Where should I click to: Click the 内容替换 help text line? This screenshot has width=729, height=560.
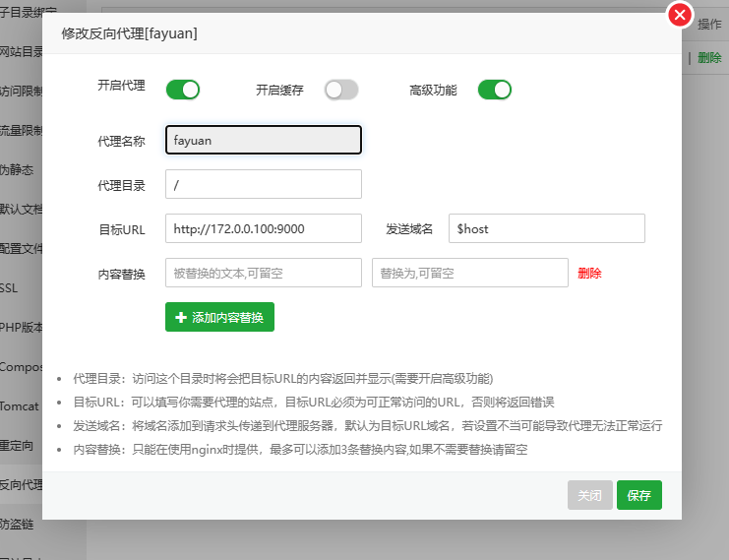[300, 450]
